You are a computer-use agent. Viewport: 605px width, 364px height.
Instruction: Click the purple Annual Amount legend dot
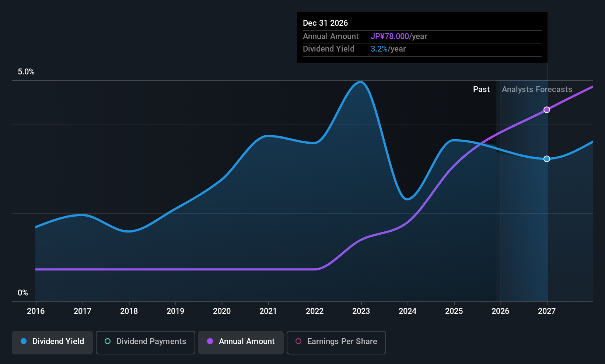pos(210,341)
